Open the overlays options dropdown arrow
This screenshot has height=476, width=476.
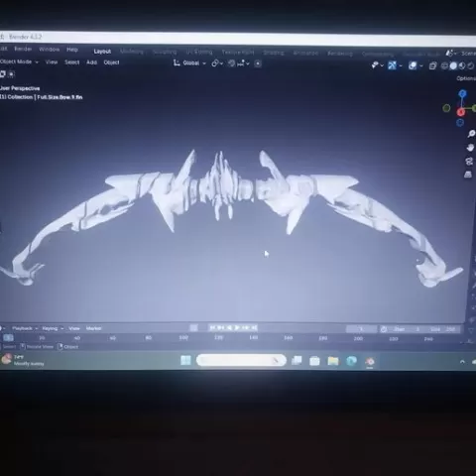(x=420, y=66)
